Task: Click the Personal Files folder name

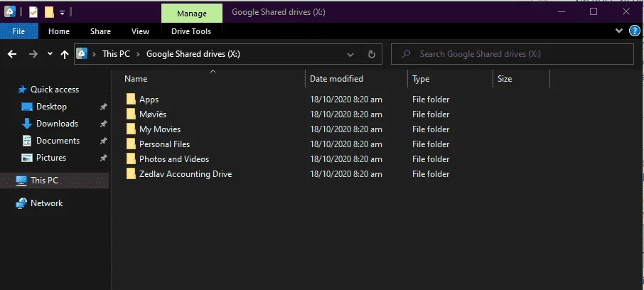Action: point(164,144)
